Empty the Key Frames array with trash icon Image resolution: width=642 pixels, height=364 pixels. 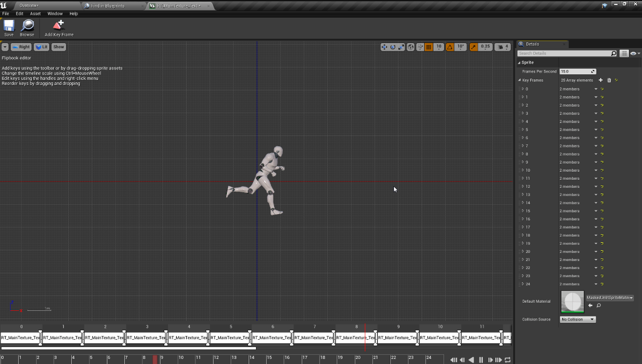tap(609, 81)
